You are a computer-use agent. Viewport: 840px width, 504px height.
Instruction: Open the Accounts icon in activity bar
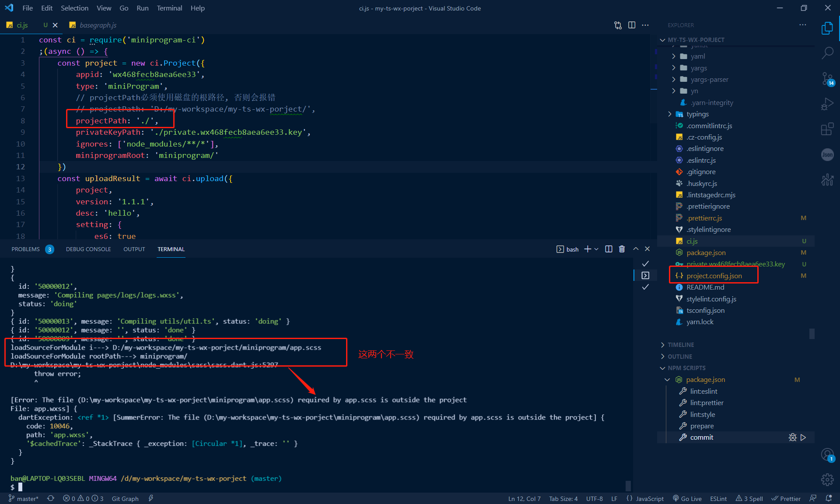pyautogui.click(x=827, y=455)
